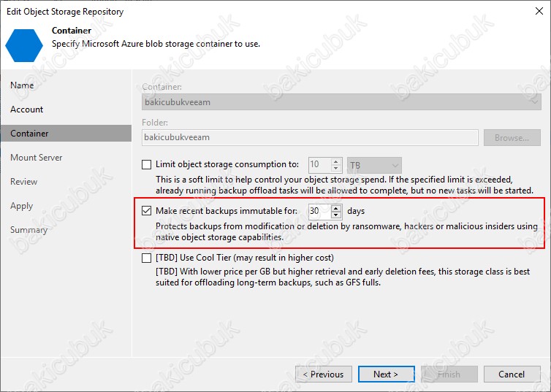Close the Edit Object Storage Repository dialog
This screenshot has width=551, height=392.
click(x=539, y=11)
